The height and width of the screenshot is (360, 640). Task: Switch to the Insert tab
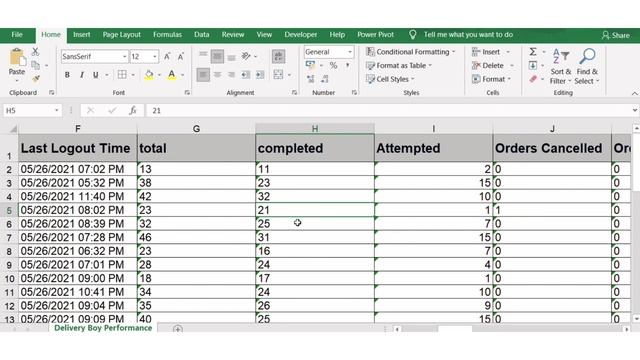[x=82, y=35]
